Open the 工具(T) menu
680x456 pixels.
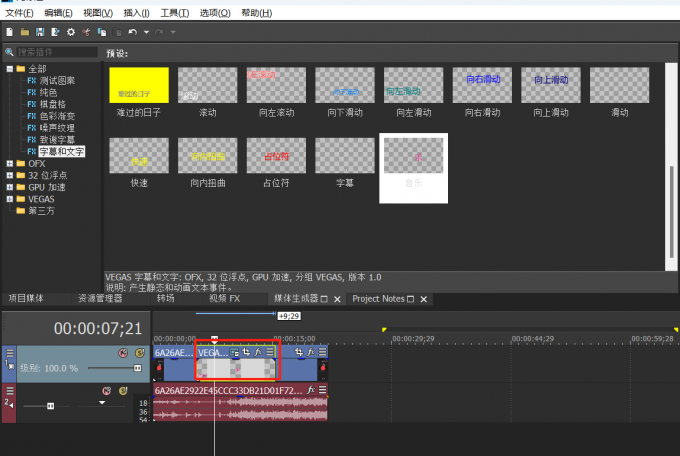(175, 13)
